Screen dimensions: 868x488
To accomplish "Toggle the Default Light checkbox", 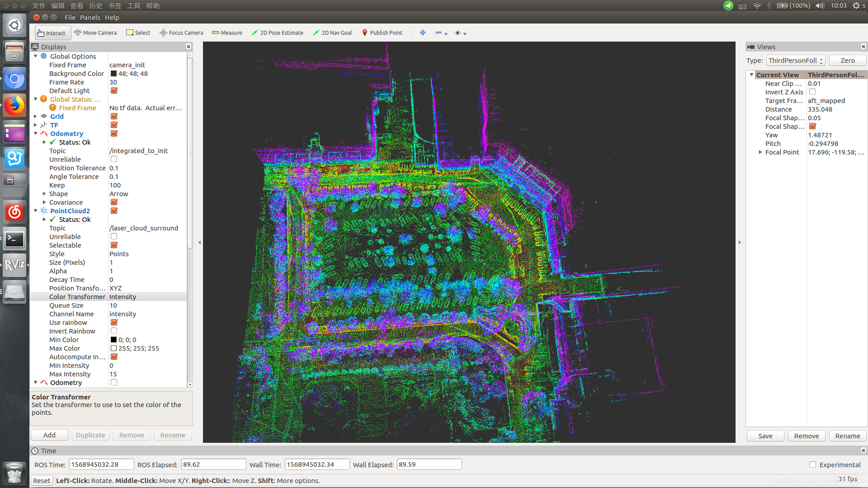I will (x=114, y=91).
